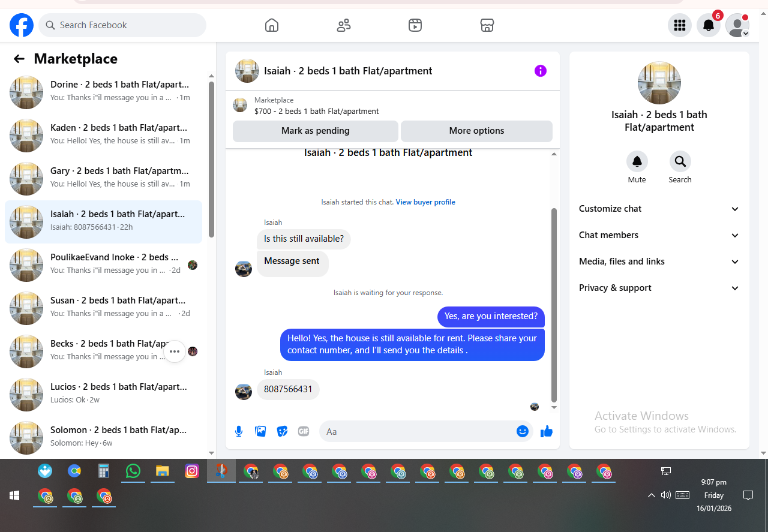768x532 pixels.
Task: Click the large listing photo in right panel
Action: [659, 83]
